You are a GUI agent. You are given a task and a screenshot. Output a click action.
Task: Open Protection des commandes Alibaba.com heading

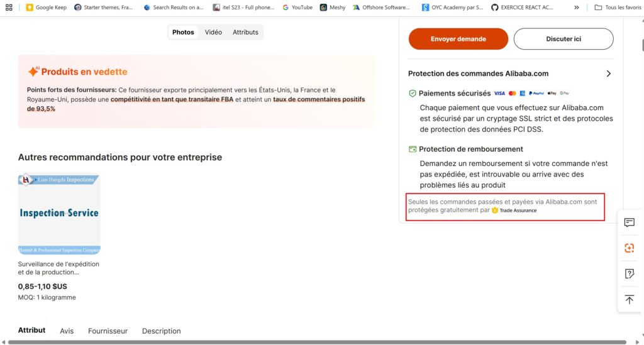tap(478, 74)
